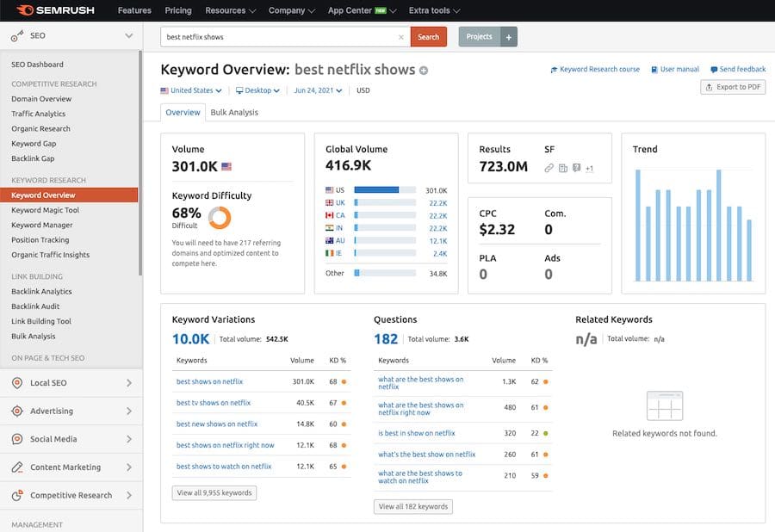Switch to the Bulk Analysis tab

tap(234, 113)
